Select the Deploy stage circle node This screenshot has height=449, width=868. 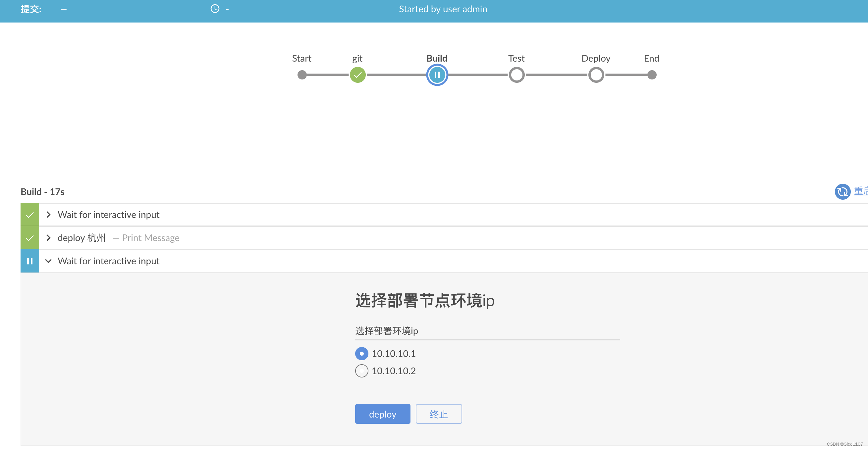point(596,75)
